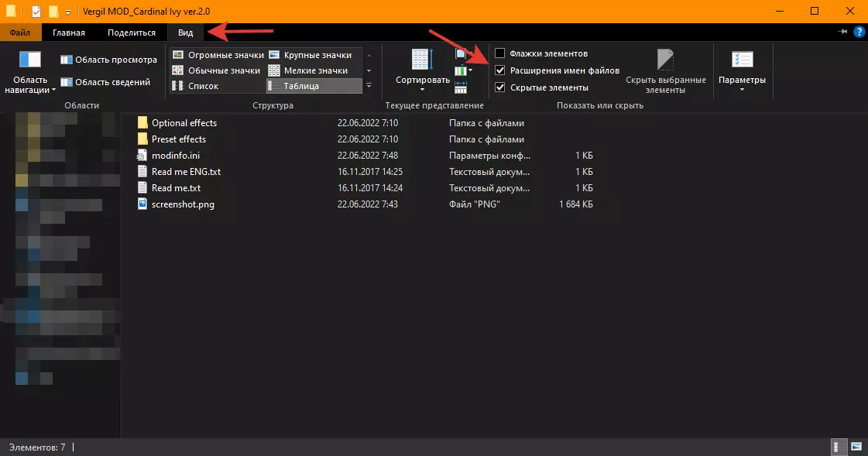
Task: Switch to large thumbnails via status bar icon
Action: pos(856,447)
